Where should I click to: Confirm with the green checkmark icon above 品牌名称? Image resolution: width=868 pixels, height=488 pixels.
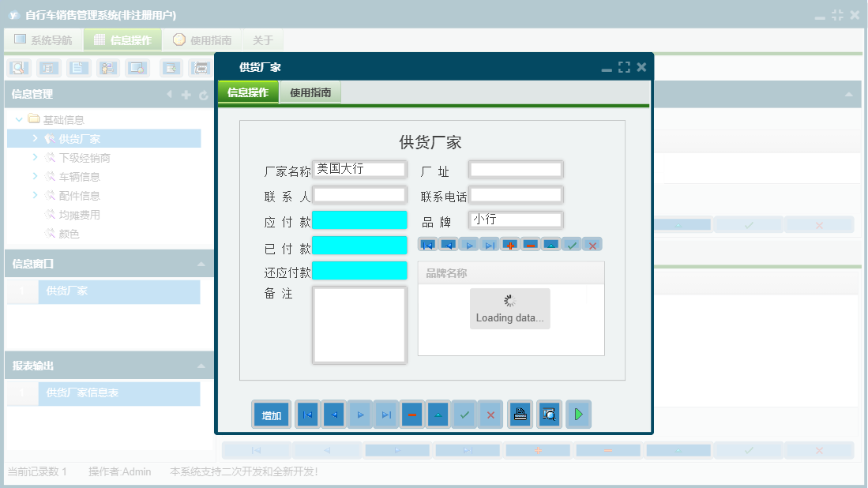(x=571, y=245)
